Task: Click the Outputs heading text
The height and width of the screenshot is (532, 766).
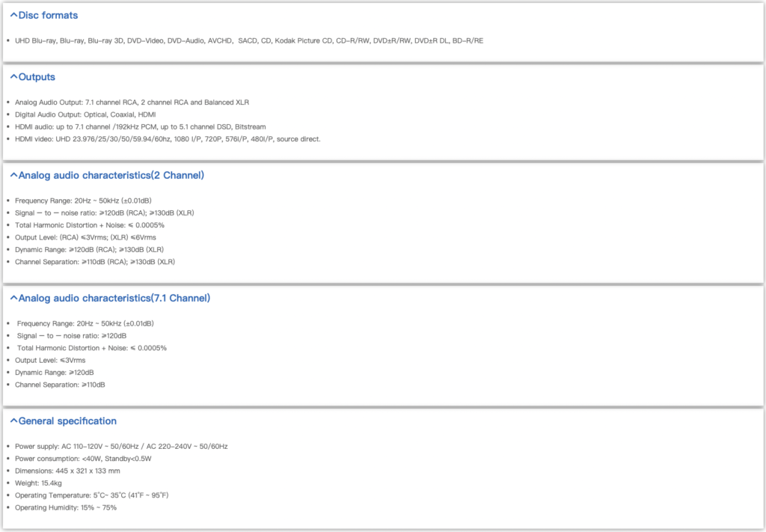Action: click(x=37, y=76)
